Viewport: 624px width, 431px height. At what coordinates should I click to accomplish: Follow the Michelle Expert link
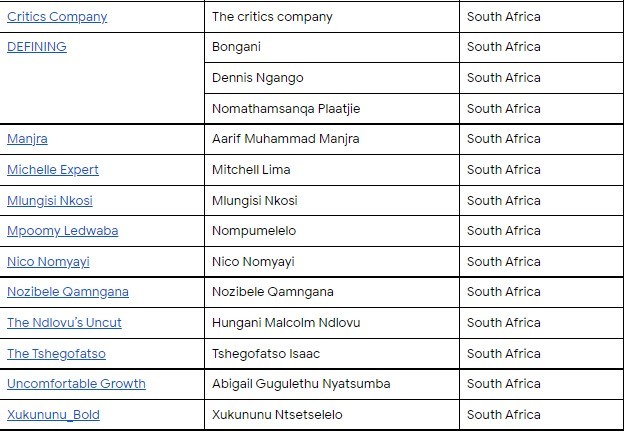(53, 170)
